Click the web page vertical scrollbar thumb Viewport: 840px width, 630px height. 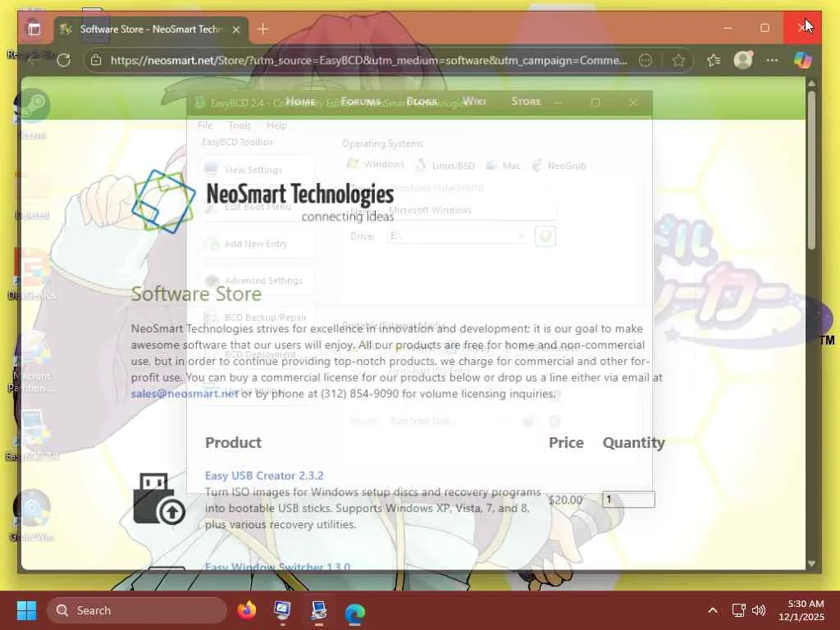pyautogui.click(x=811, y=171)
